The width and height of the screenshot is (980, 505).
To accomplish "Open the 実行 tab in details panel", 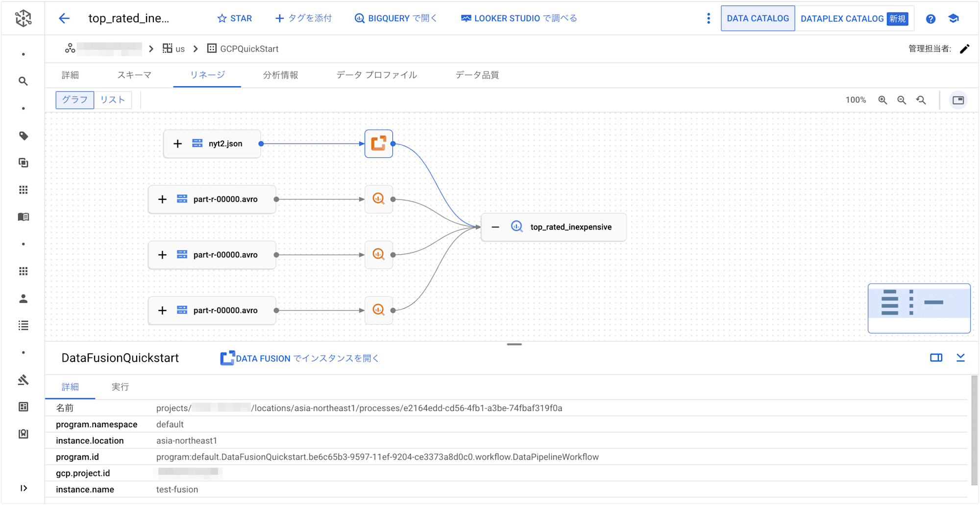I will (x=120, y=387).
